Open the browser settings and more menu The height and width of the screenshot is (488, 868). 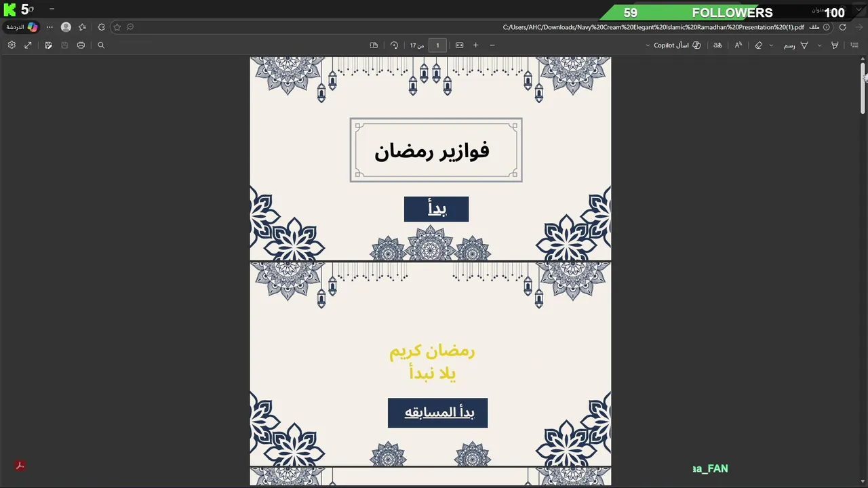click(x=50, y=27)
